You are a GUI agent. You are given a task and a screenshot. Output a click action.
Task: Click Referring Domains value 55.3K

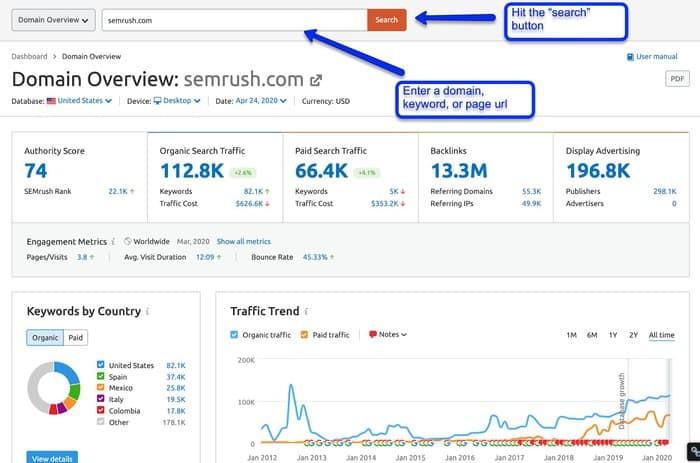pyautogui.click(x=531, y=191)
